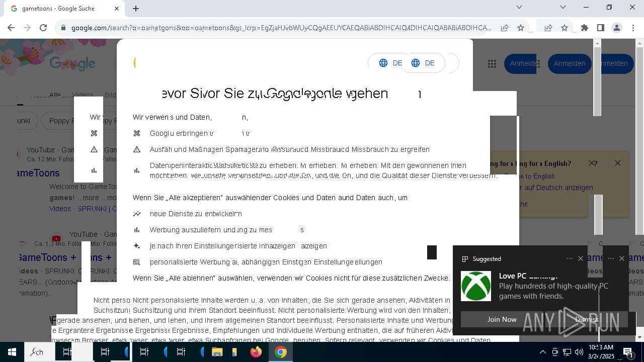Close the gametoons Google Suche tab
The image size is (644, 362).
[117, 9]
